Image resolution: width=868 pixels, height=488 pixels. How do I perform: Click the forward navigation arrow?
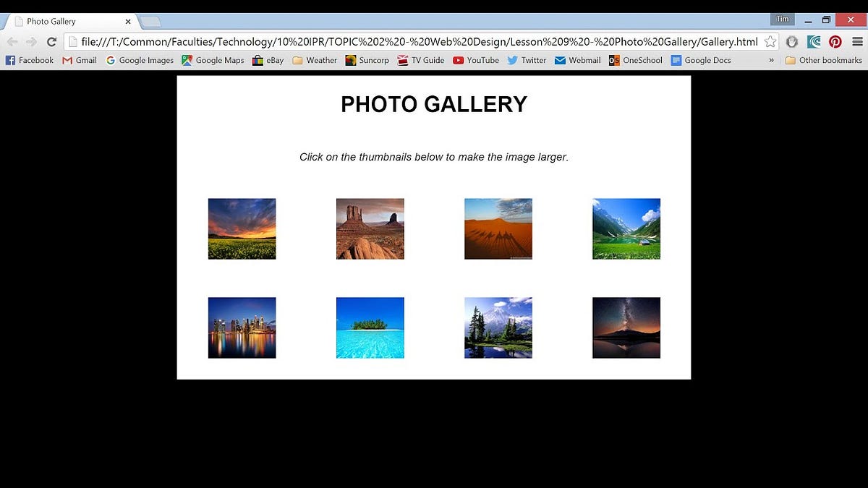(31, 41)
